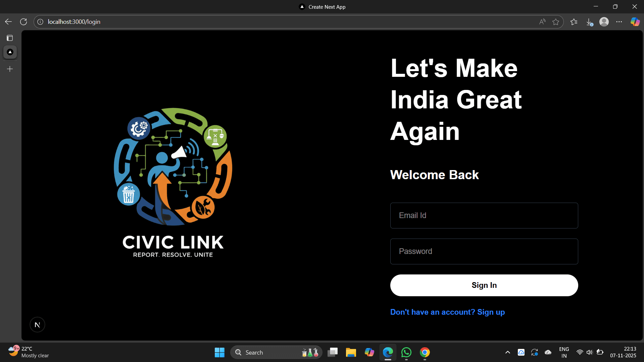This screenshot has height=362, width=644.
Task: Open the Edge settings and more menu
Action: pos(620,21)
